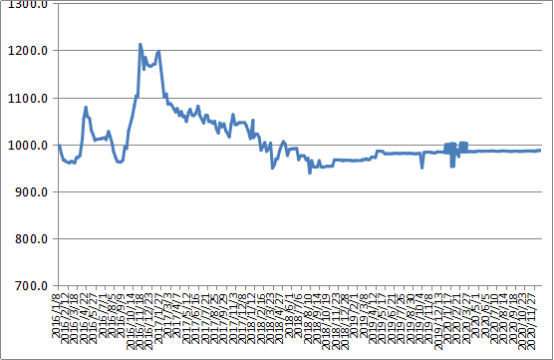Click the 800.0 horizontal gridline
554x360 pixels.
click(x=300, y=239)
